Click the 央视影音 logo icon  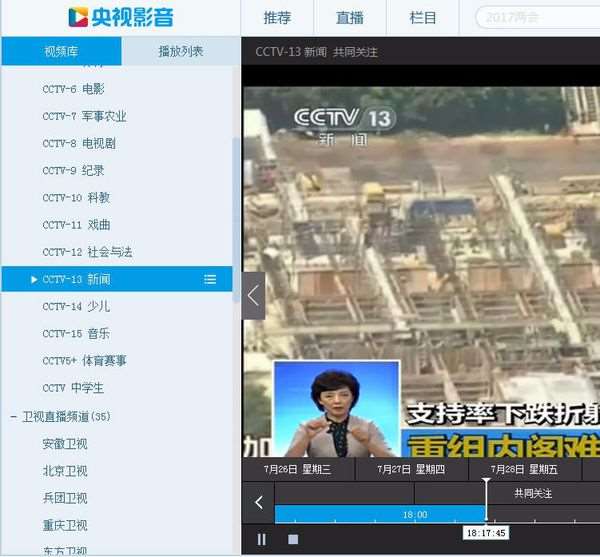click(78, 18)
